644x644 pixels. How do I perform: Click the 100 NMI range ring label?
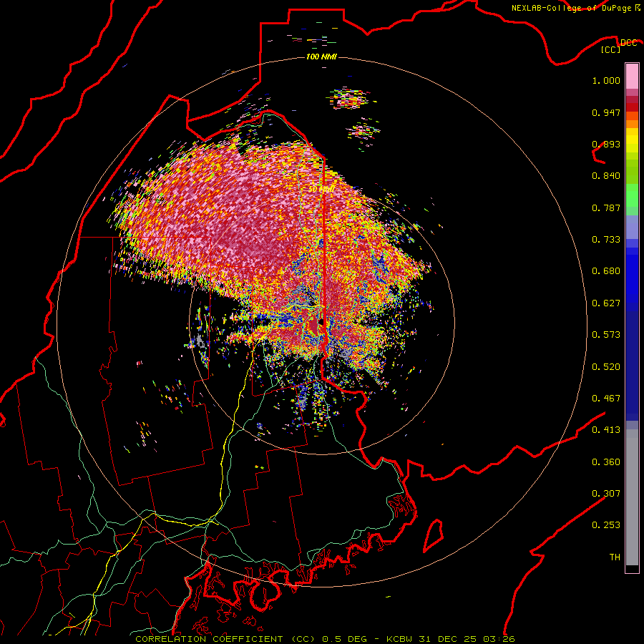[321, 57]
